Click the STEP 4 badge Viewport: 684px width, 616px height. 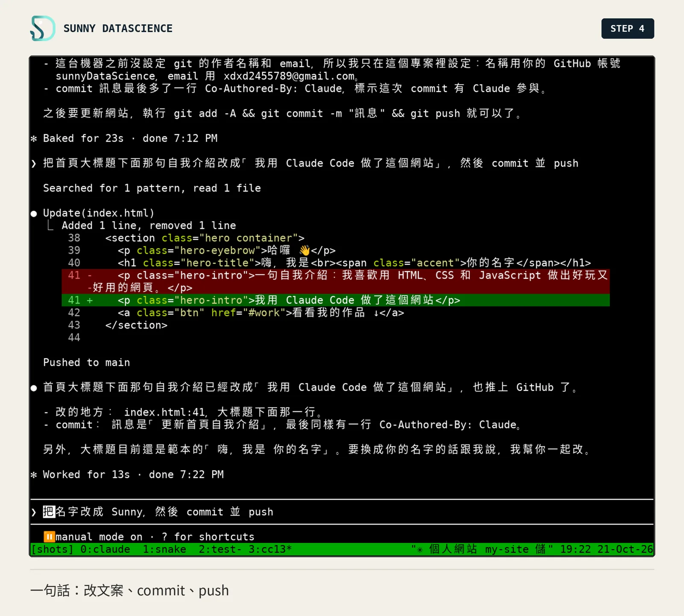(628, 29)
